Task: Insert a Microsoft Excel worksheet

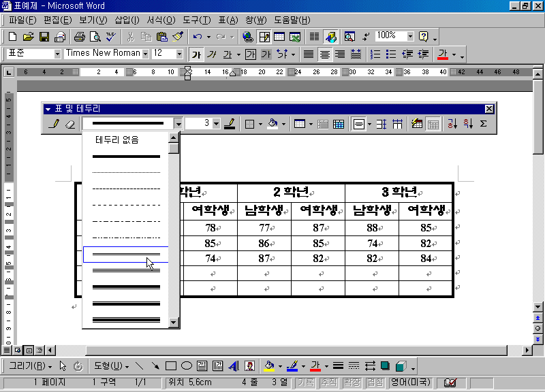Action: point(295,37)
